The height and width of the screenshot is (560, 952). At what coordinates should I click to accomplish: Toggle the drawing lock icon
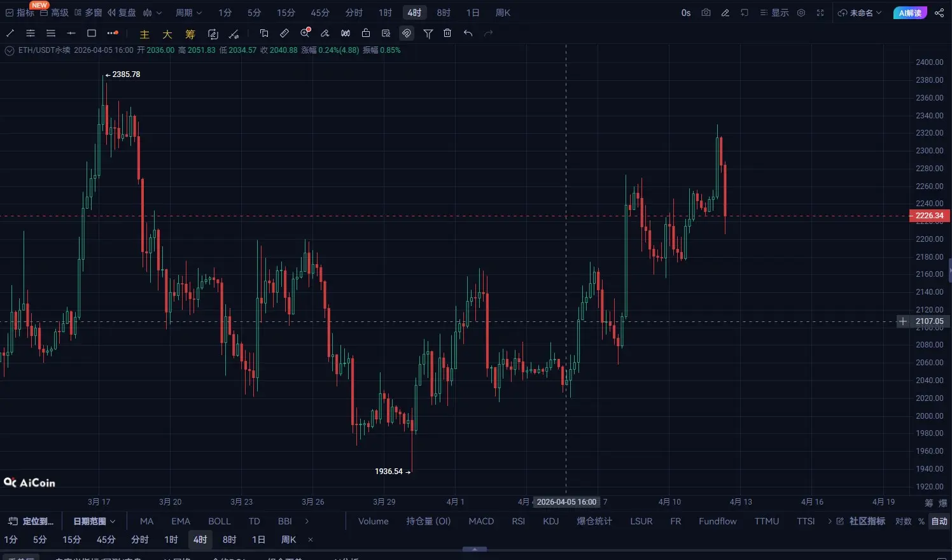click(x=366, y=33)
